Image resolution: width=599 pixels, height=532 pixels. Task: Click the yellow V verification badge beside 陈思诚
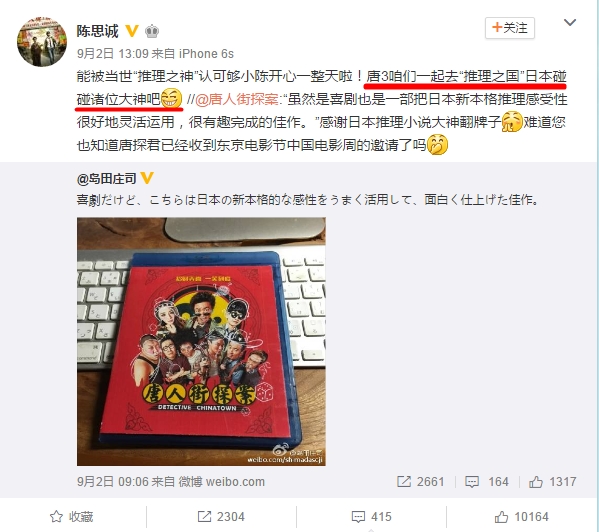pos(132,31)
